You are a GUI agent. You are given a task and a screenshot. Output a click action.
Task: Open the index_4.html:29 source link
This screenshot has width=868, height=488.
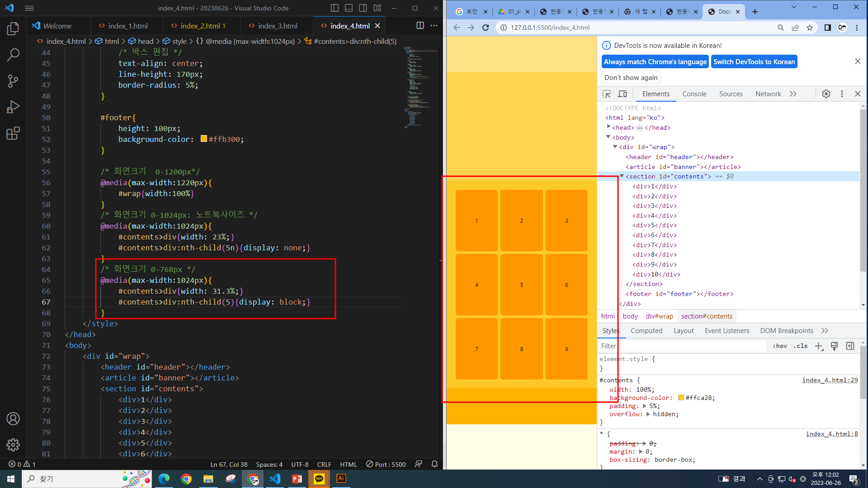[x=830, y=380]
